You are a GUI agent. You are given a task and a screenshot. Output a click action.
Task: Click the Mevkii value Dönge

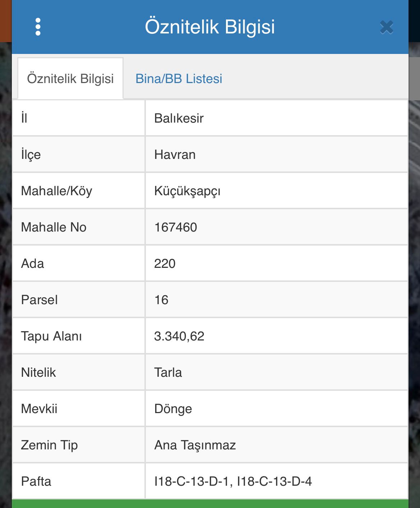pos(174,409)
